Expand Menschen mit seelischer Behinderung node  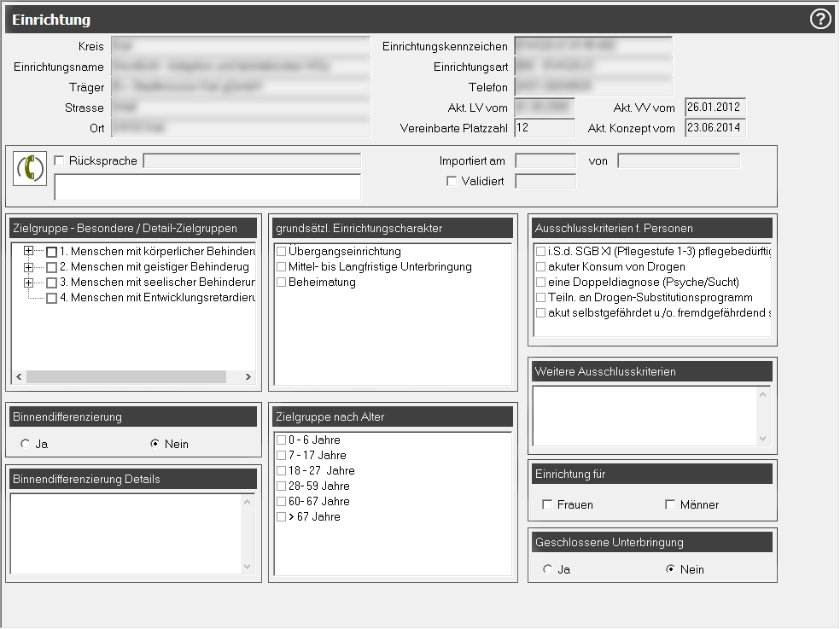point(29,282)
